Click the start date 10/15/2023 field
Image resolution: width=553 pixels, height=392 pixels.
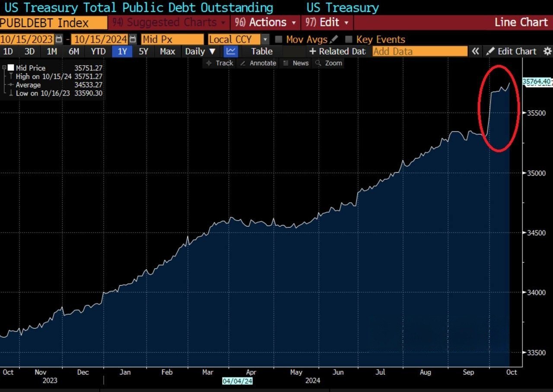27,39
